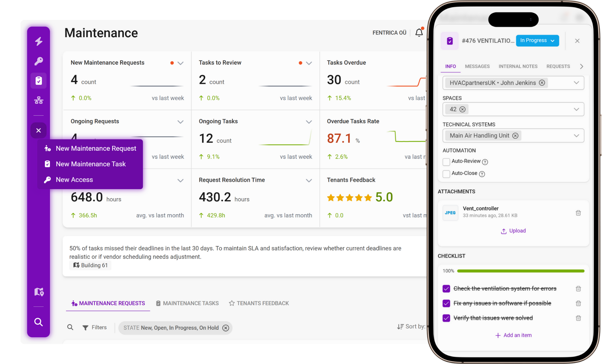Uncheck 'Verify that issues were solved' checklist item

(446, 318)
